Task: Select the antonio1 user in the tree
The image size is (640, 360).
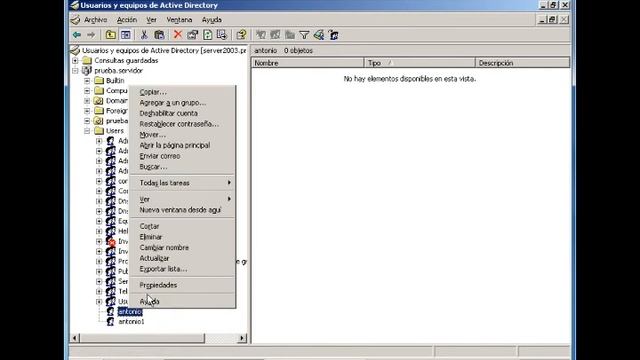Action: tap(131, 322)
